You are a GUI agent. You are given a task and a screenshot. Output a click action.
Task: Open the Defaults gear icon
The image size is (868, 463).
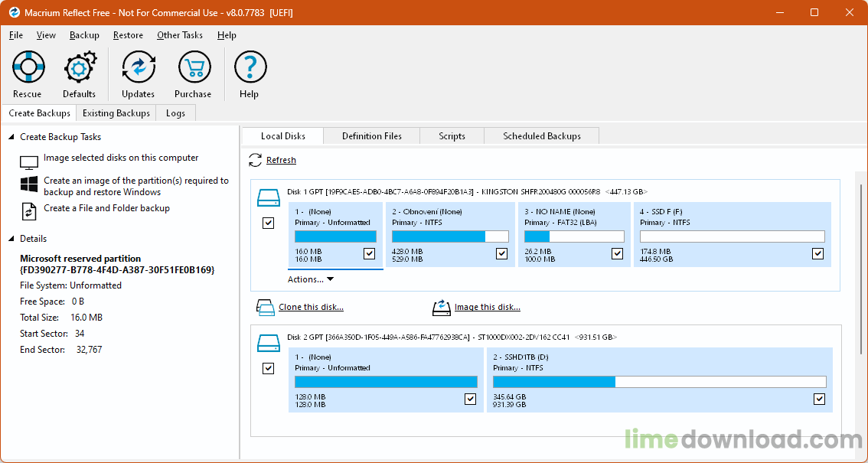(x=80, y=67)
